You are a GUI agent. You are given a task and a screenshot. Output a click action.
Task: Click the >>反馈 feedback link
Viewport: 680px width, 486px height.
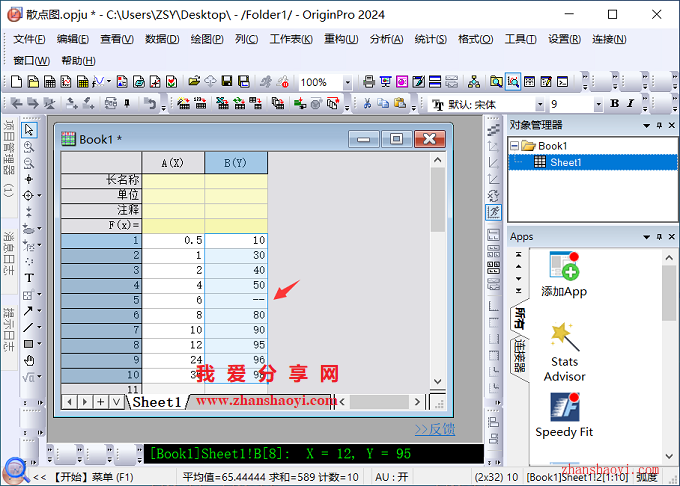[x=435, y=429]
